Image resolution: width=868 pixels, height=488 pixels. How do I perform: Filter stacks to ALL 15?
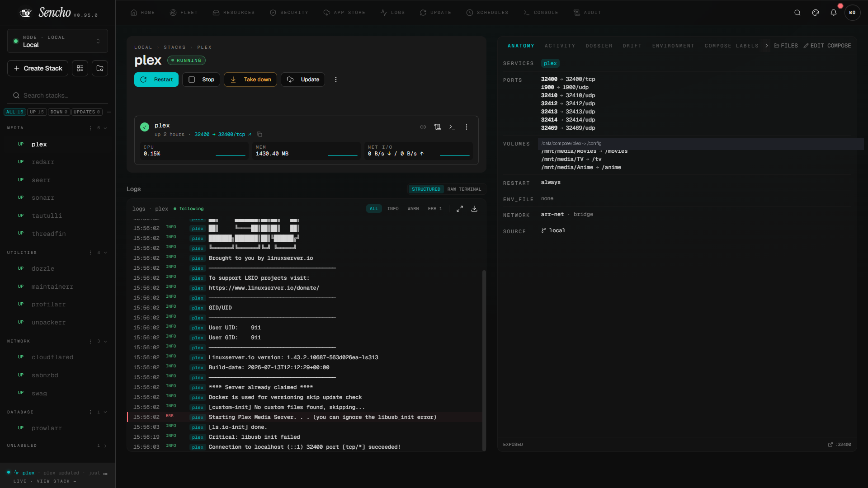pyautogui.click(x=15, y=112)
